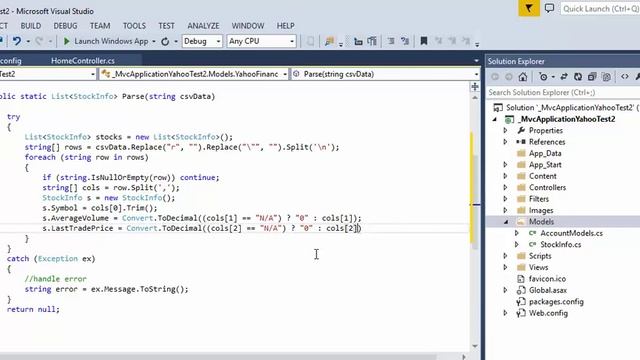Open the TOOLS menu
The image size is (640, 360).
[134, 26]
